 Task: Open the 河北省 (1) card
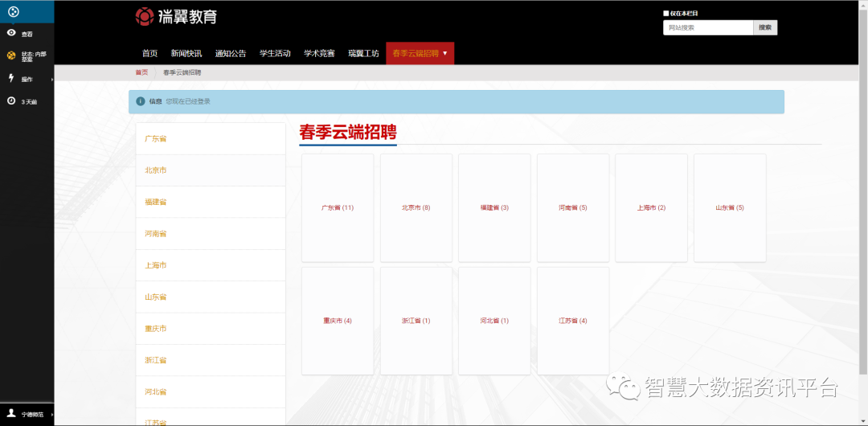point(494,321)
